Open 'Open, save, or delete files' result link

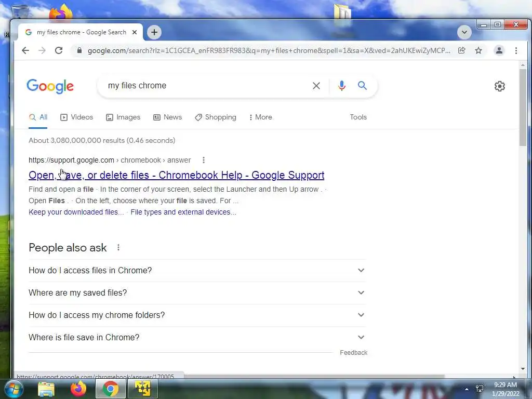pos(177,175)
